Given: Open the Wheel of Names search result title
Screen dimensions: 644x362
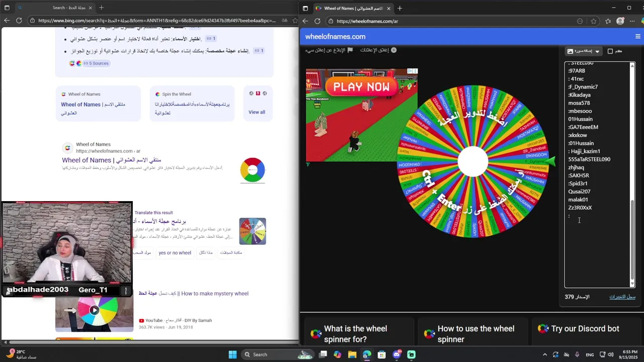Looking at the screenshot, I should tap(112, 160).
